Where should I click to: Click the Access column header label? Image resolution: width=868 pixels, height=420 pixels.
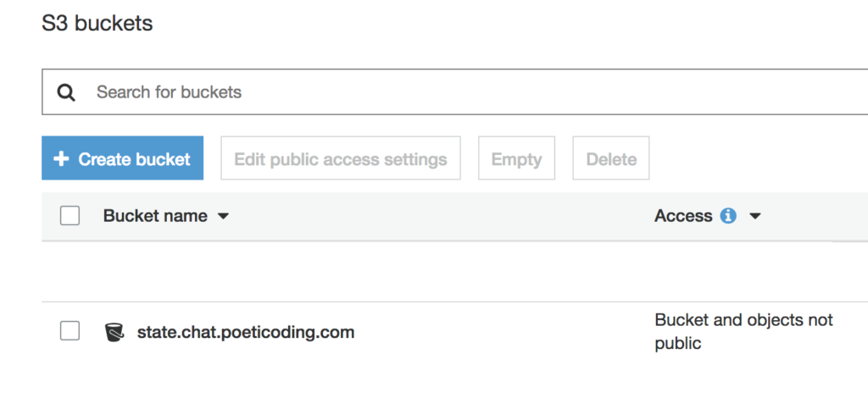tap(683, 216)
